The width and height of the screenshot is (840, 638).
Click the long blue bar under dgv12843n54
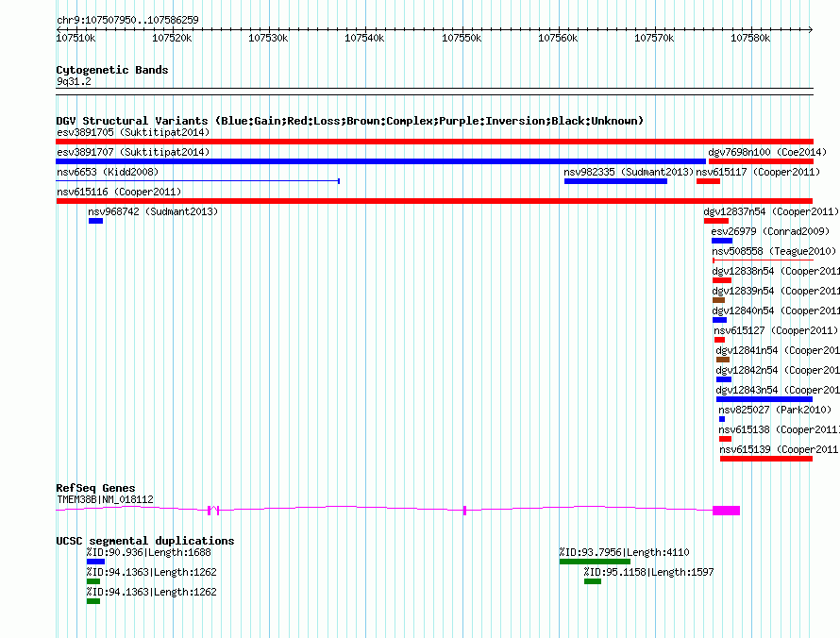click(x=764, y=399)
